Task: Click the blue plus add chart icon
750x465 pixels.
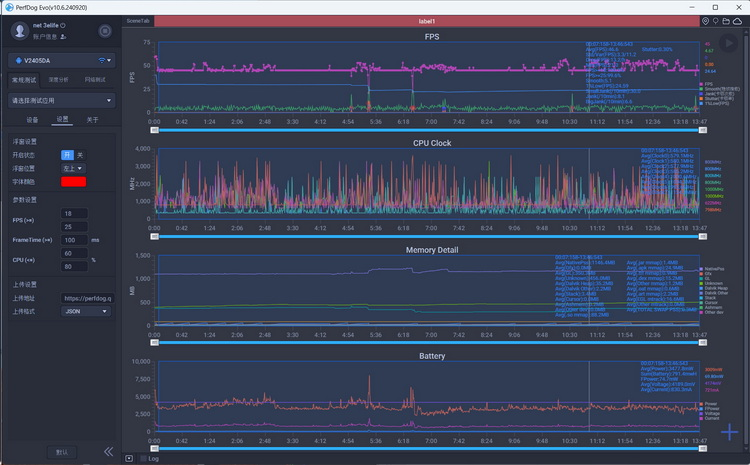Action: (729, 432)
